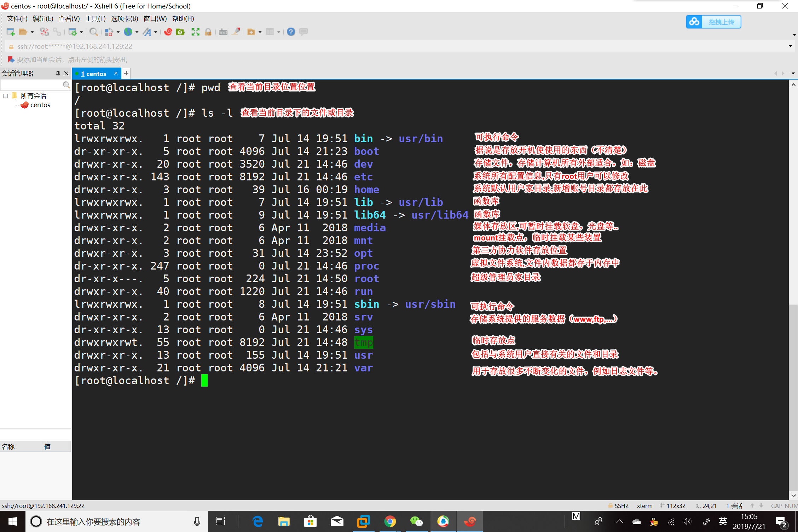
Task: Expand the color scheme dropdown arrow
Action: 118,32
